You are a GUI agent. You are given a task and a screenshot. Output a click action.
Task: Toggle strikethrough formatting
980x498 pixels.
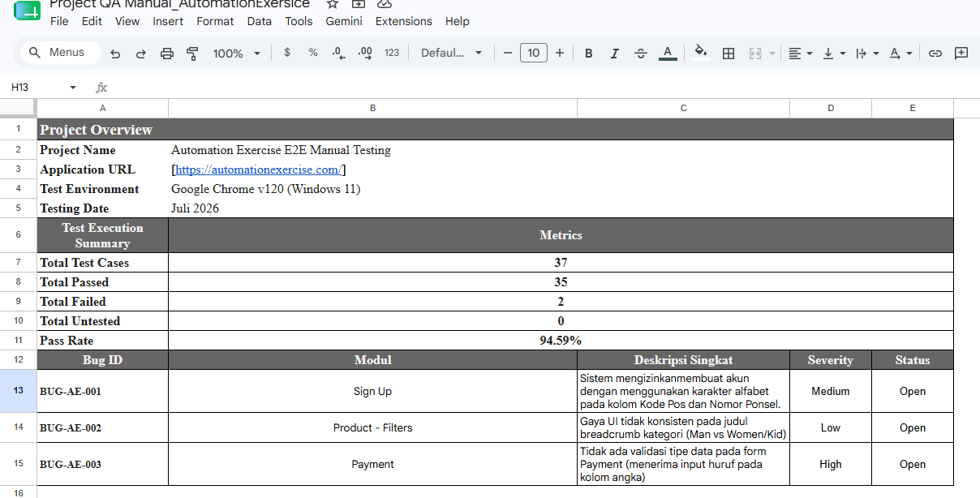click(x=641, y=54)
